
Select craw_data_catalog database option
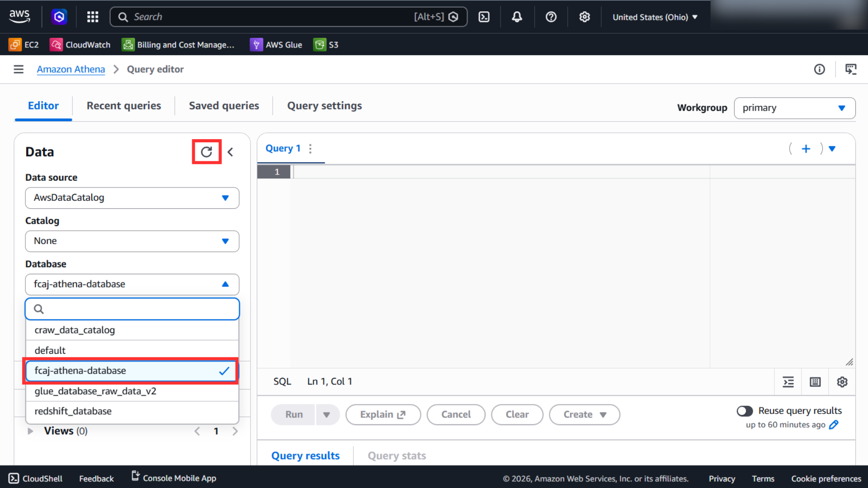click(132, 330)
